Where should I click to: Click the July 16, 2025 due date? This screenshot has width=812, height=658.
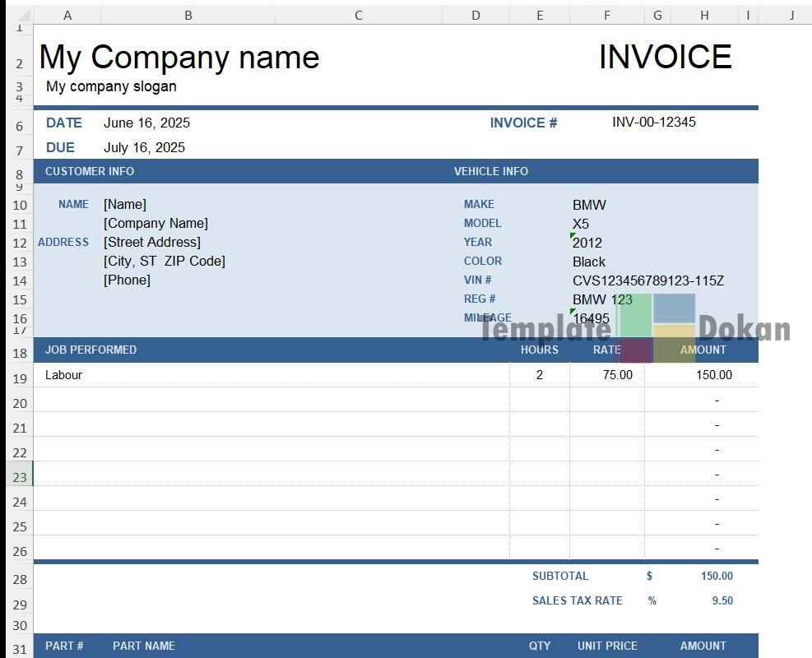point(144,147)
